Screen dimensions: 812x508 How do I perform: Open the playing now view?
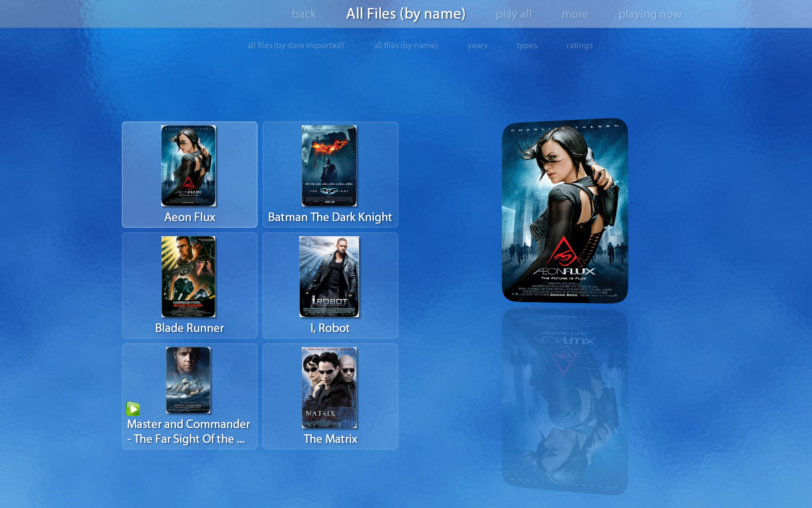(650, 14)
